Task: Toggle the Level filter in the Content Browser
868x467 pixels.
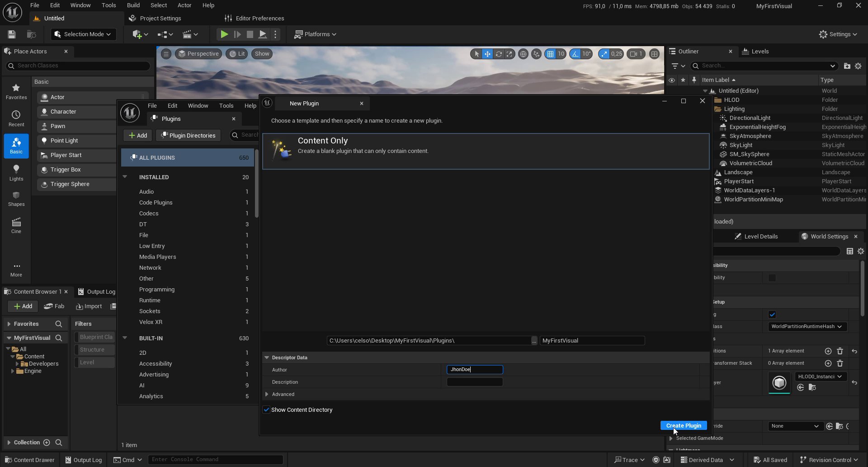Action: coord(94,362)
